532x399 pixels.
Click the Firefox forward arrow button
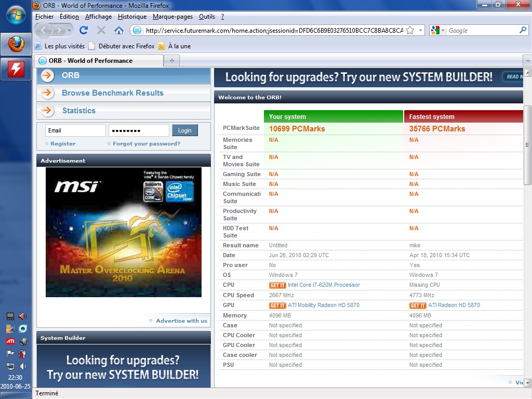point(59,31)
